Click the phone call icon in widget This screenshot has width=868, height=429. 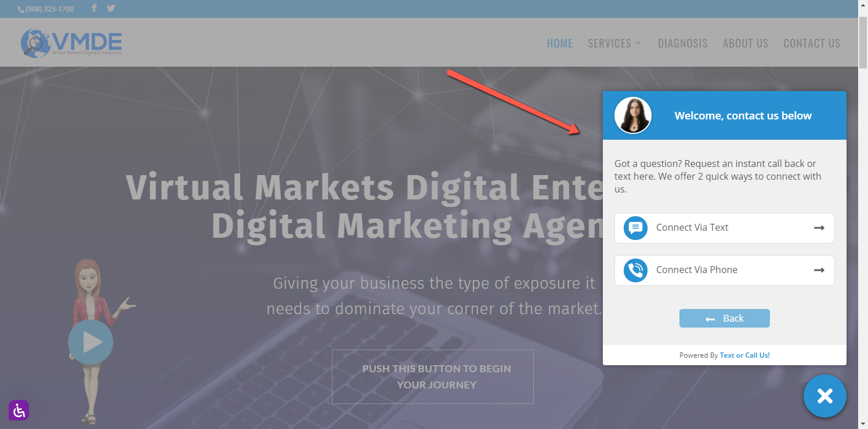(x=635, y=270)
